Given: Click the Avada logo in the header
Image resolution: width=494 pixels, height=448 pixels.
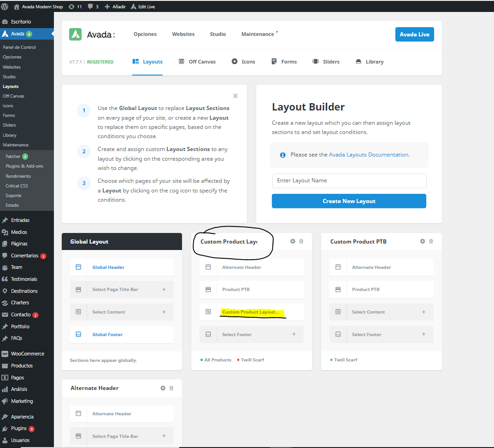Looking at the screenshot, I should click(x=92, y=35).
